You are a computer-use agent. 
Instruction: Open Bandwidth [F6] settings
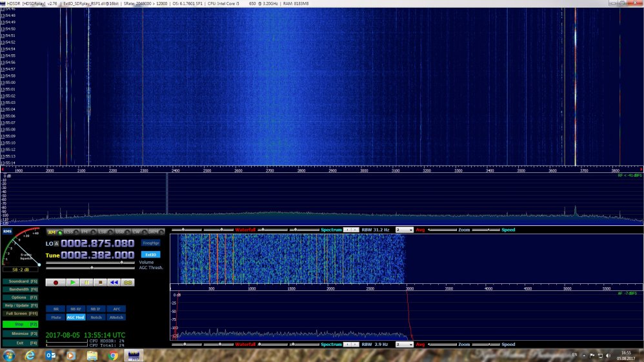click(21, 289)
